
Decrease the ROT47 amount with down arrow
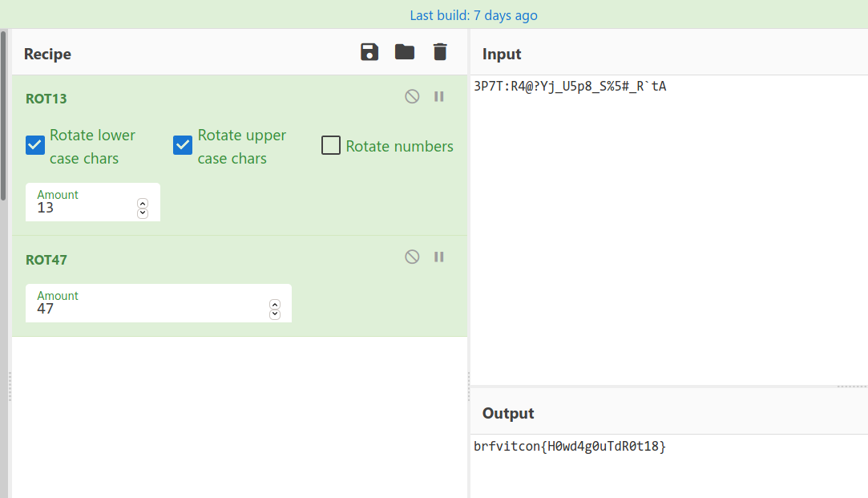click(x=275, y=314)
